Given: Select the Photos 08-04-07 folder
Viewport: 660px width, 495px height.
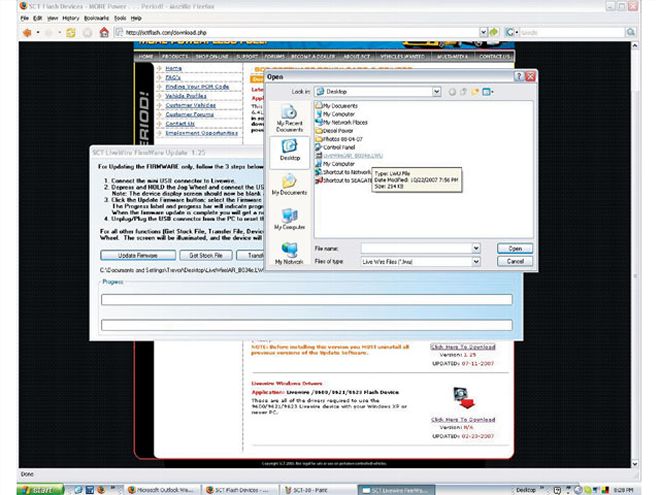Looking at the screenshot, I should [339, 139].
